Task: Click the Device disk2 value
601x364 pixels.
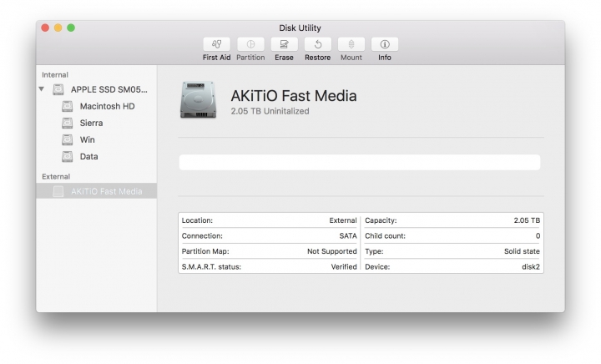Action: pyautogui.click(x=531, y=266)
